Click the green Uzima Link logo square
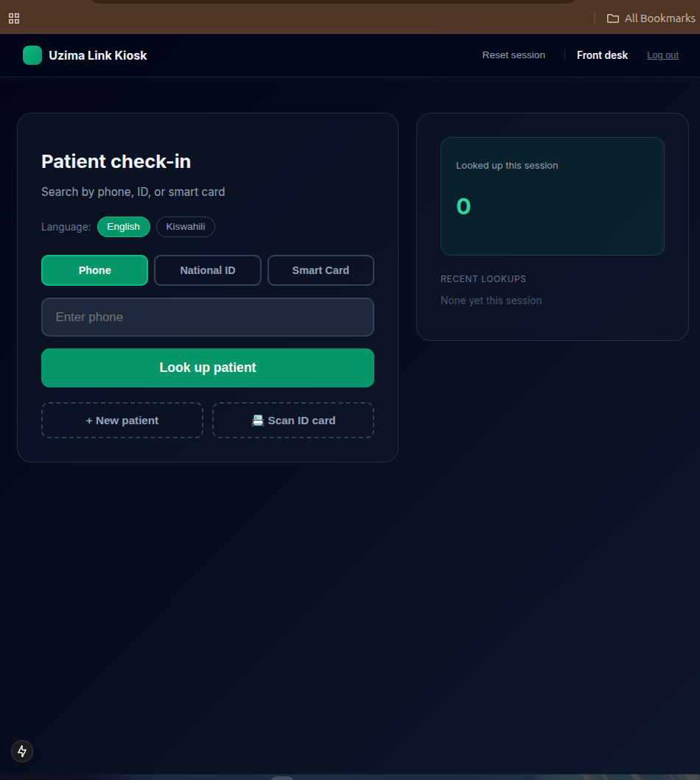This screenshot has height=780, width=700. pyautogui.click(x=32, y=55)
